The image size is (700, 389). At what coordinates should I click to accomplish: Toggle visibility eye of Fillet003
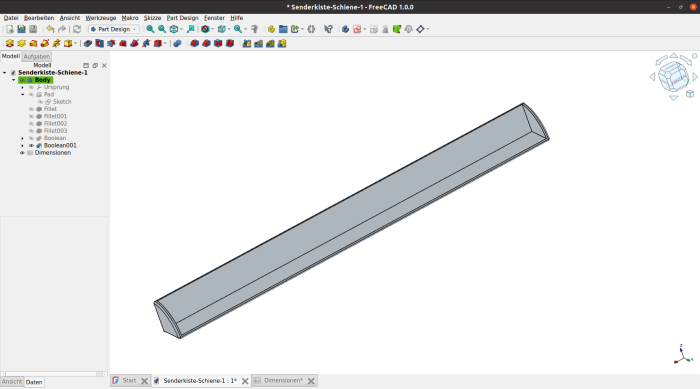[x=31, y=131]
